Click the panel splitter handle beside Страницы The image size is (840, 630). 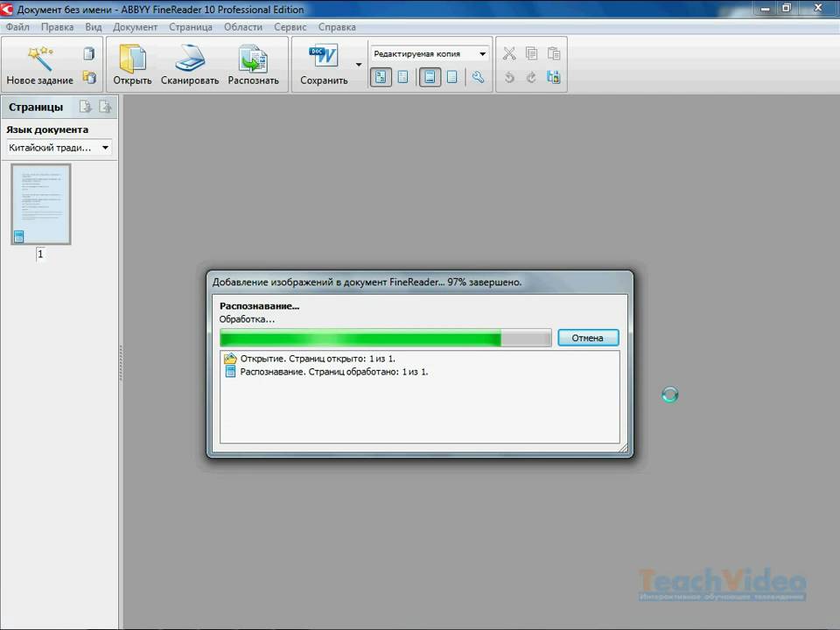(121, 362)
